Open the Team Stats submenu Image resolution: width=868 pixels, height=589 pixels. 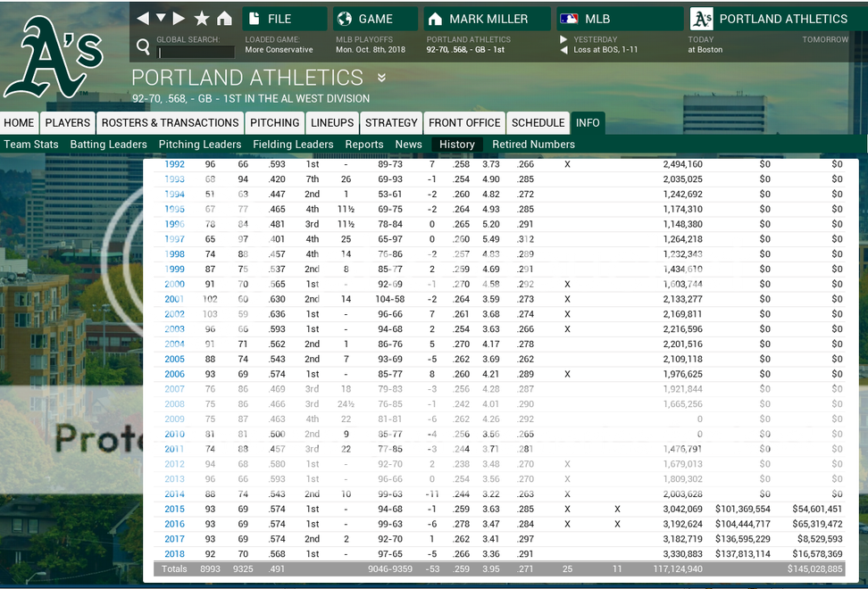point(31,145)
